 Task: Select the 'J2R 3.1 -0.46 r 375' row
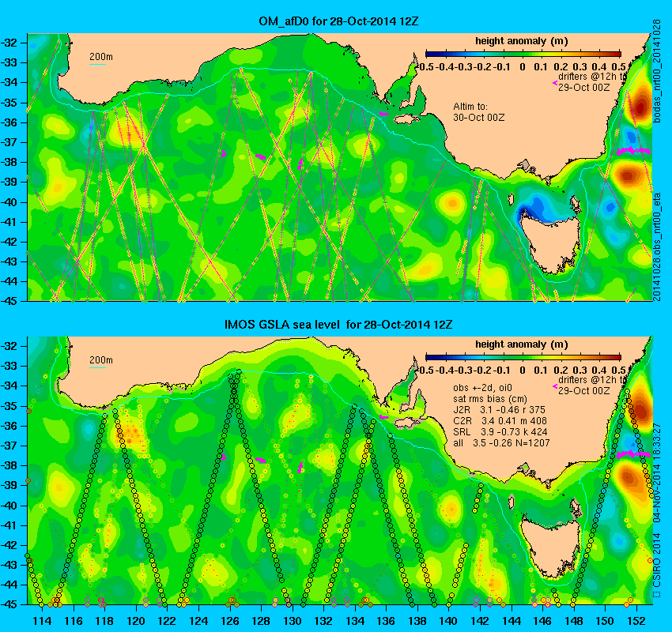click(x=500, y=410)
